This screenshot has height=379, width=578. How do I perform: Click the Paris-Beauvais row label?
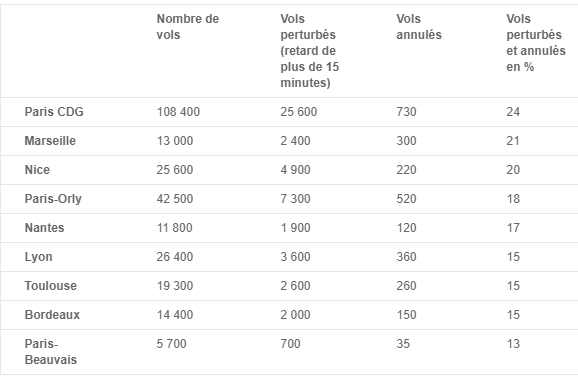[51, 352]
